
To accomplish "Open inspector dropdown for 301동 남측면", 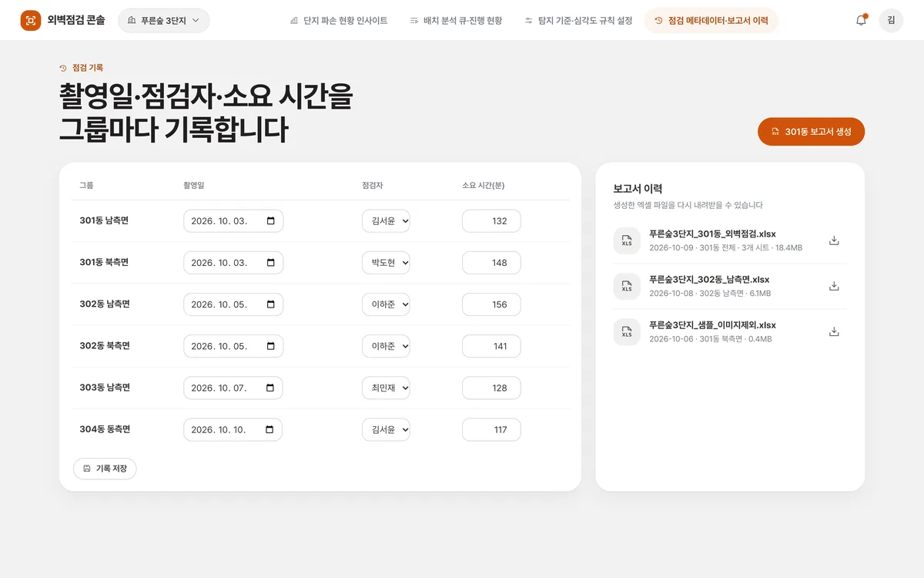I will [386, 221].
